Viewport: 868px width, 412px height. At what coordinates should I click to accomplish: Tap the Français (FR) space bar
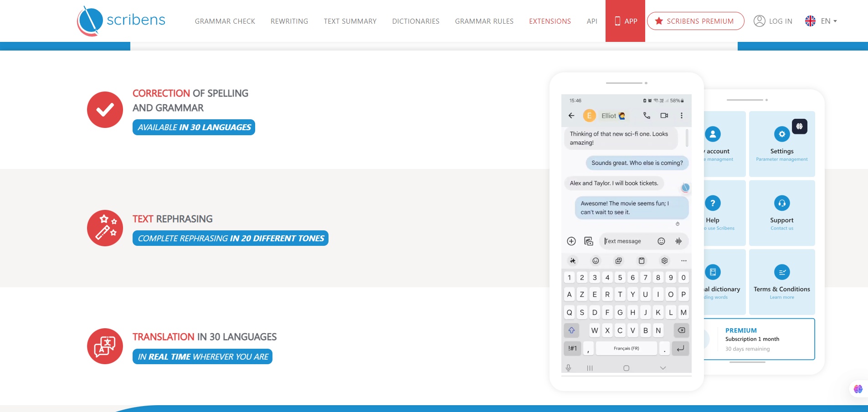pos(626,349)
